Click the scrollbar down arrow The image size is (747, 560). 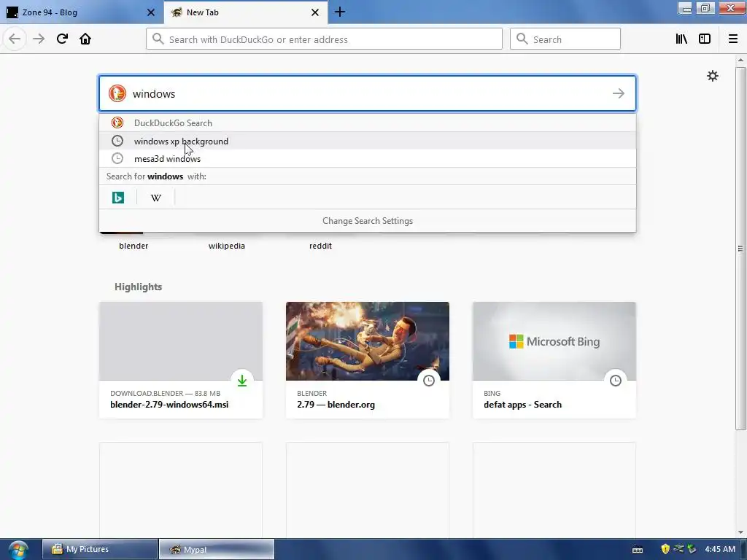point(740,532)
